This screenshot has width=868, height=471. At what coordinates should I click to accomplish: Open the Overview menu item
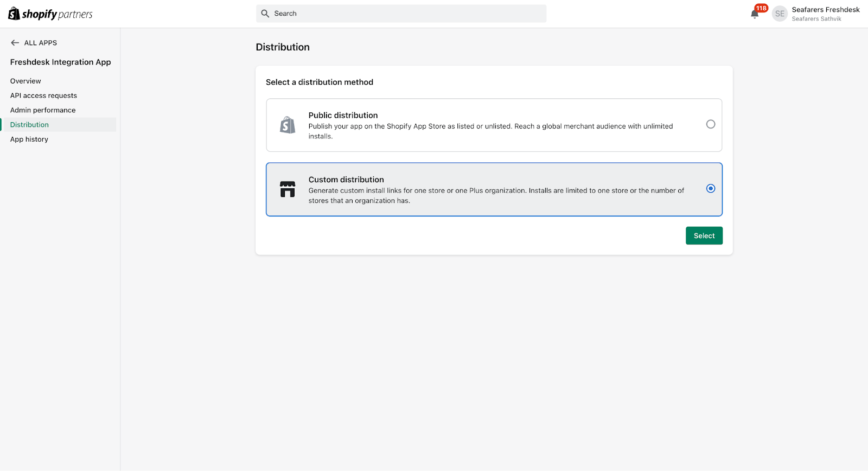[25, 81]
